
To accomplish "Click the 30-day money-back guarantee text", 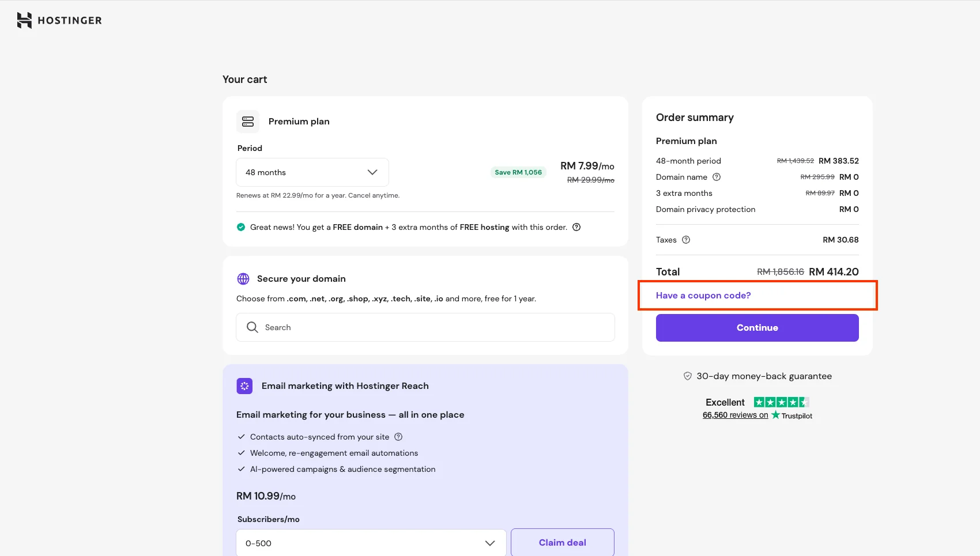I will 764,376.
